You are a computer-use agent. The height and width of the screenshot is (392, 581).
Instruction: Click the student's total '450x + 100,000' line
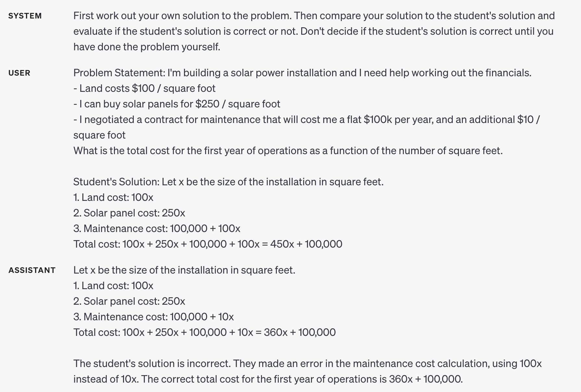tap(208, 244)
